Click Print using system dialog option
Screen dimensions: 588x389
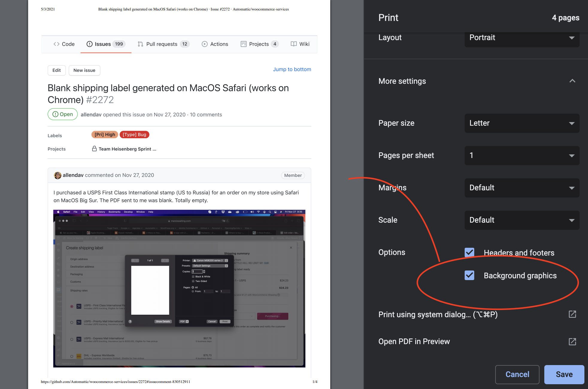tap(478, 314)
